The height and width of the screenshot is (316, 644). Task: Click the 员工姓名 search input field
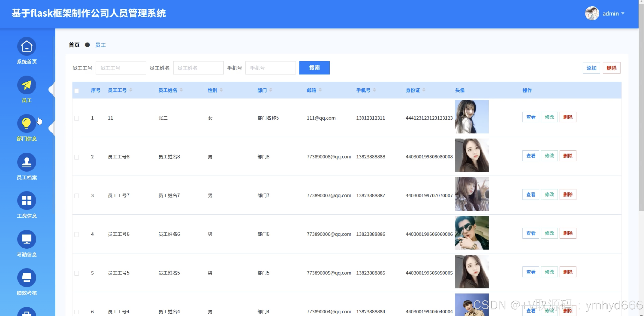[x=198, y=68]
